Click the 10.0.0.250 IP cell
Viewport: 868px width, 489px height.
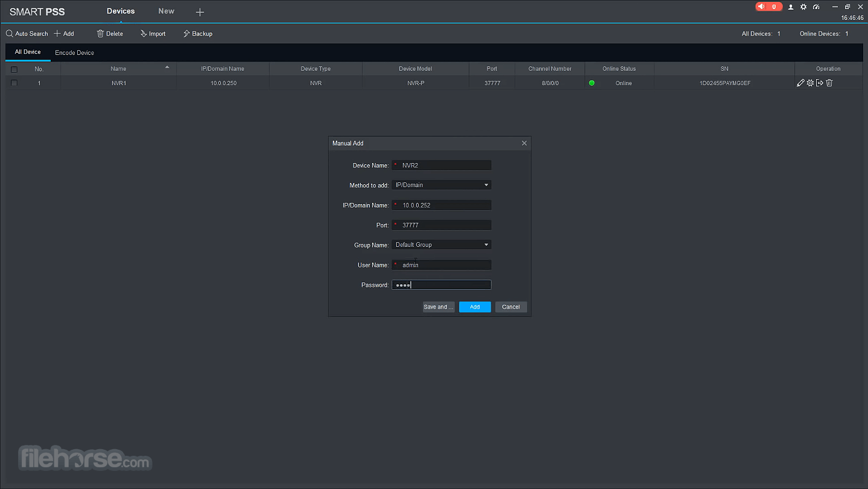click(223, 83)
